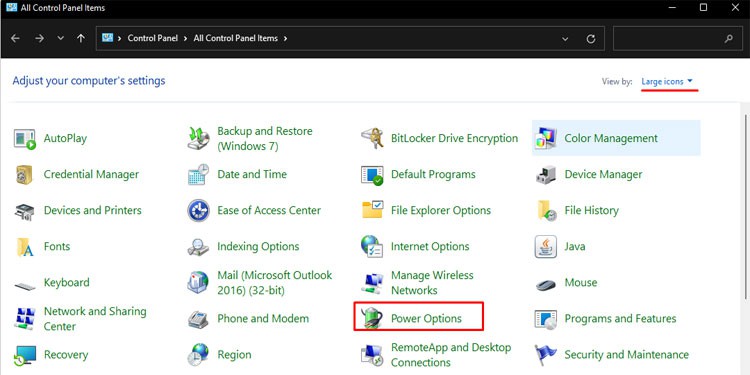The height and width of the screenshot is (375, 750).
Task: Maximize the Control Panel window
Action: [703, 7]
